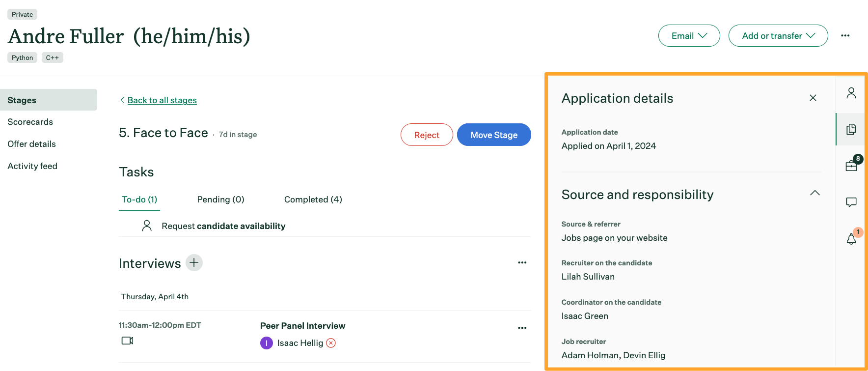The image size is (868, 371).
Task: Open the candidate profile person icon in sidebar
Action: click(851, 93)
